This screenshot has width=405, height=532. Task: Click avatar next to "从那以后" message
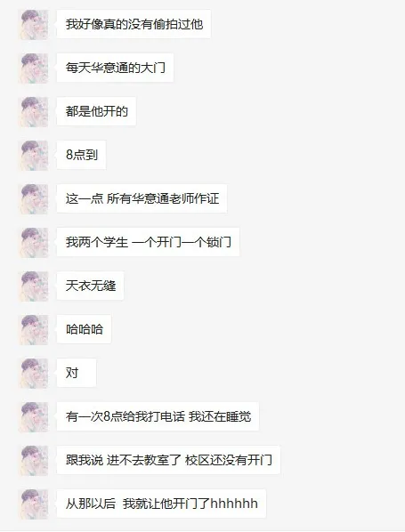click(x=34, y=504)
